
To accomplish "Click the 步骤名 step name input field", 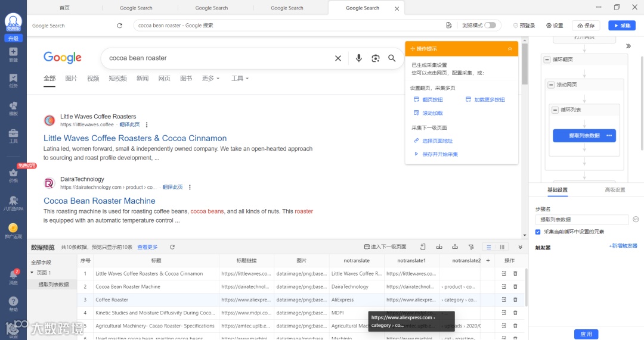I will tap(582, 220).
